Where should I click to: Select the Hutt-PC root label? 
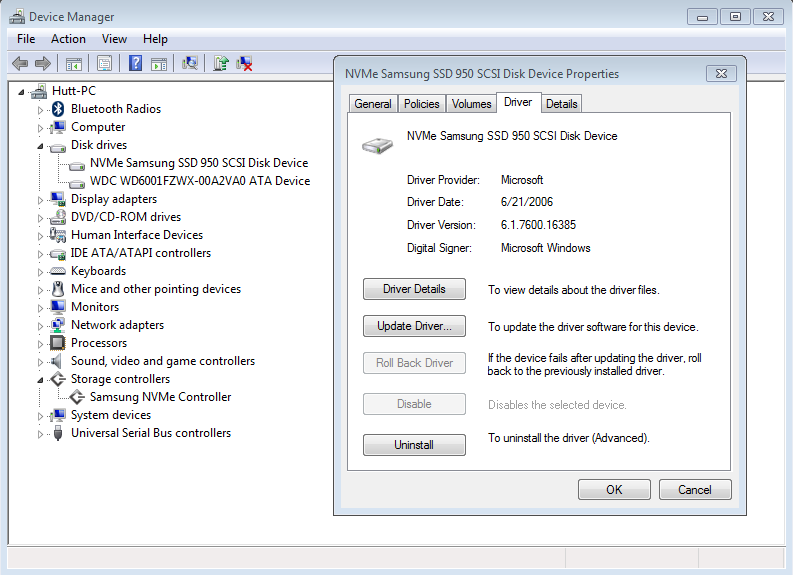tap(74, 91)
